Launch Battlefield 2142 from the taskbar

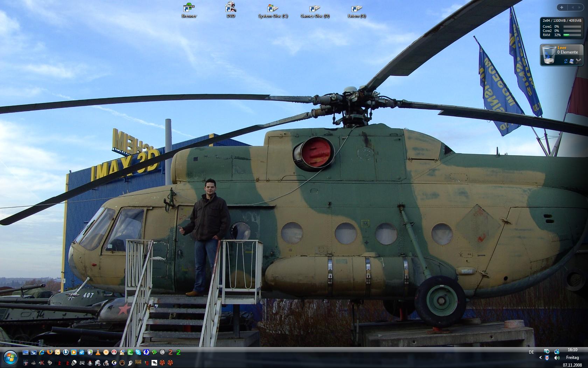coord(82,363)
